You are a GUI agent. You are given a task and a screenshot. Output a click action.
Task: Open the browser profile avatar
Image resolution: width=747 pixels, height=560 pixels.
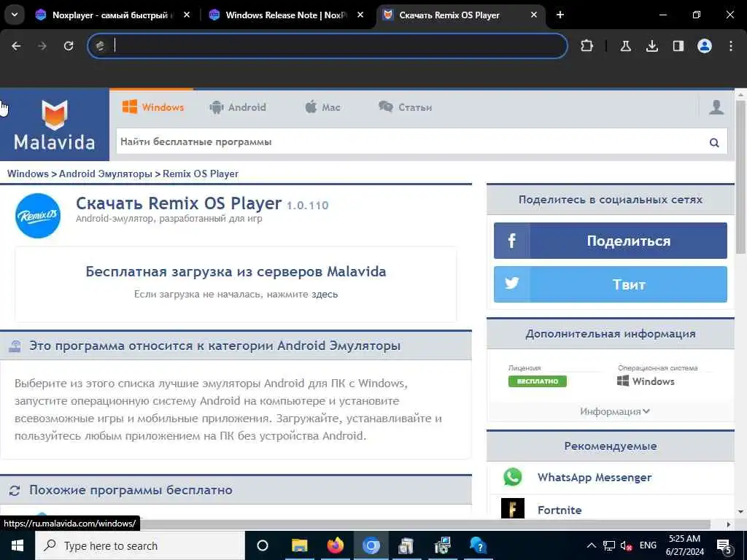(x=705, y=46)
